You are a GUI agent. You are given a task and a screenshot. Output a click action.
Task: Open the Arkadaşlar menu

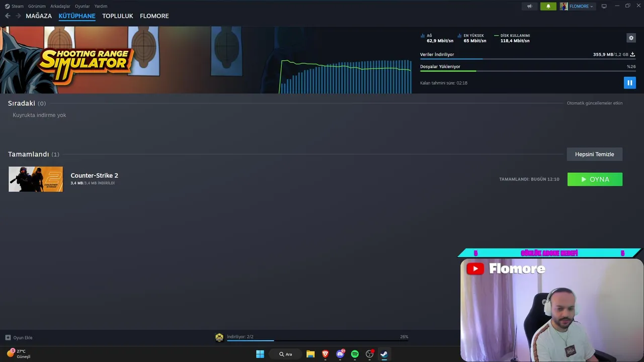tap(60, 6)
